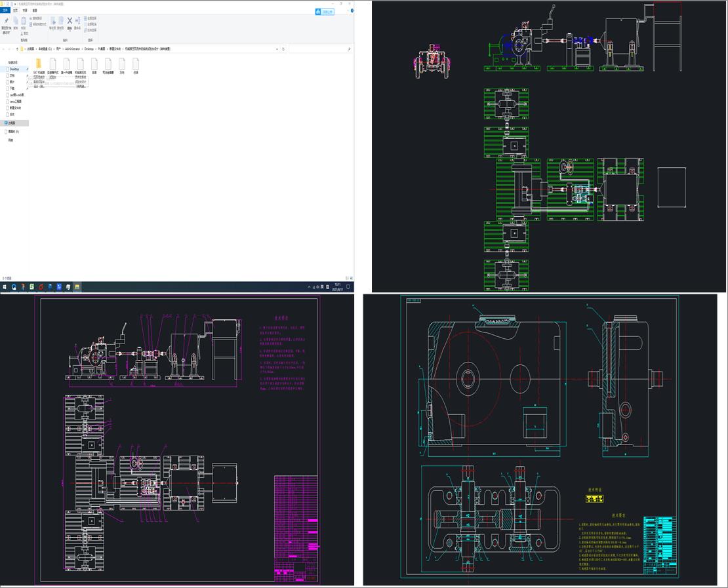The image size is (728, 588).
Task: Click inside the Explorer search box
Action: coord(319,49)
